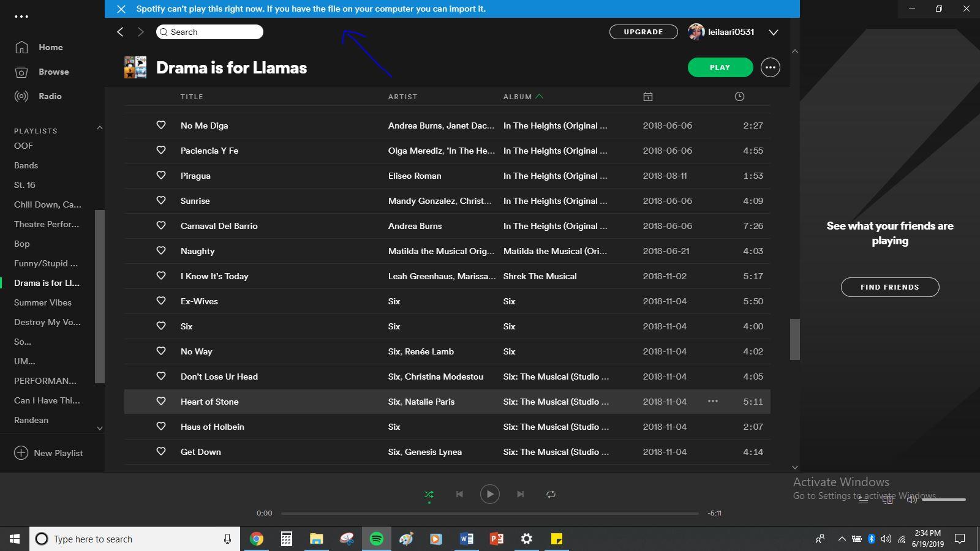Screen dimensions: 980x551
Task: Open Google Chrome from the taskbar
Action: pos(257,539)
